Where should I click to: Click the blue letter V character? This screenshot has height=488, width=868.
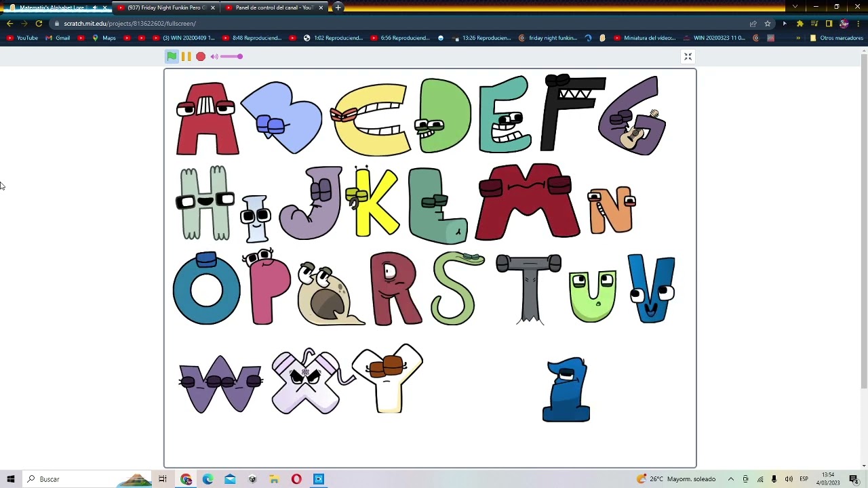[651, 288]
